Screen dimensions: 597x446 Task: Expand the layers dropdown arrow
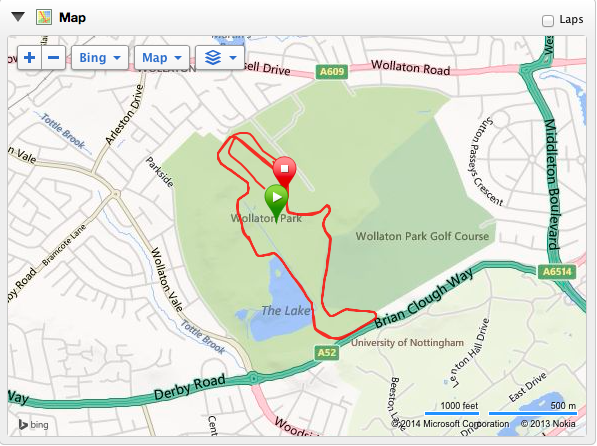(233, 58)
